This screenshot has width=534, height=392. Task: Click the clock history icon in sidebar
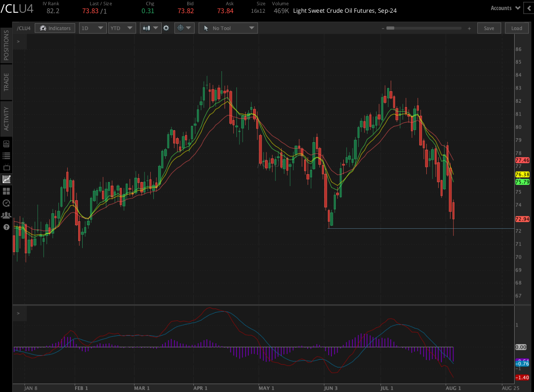tap(6, 203)
